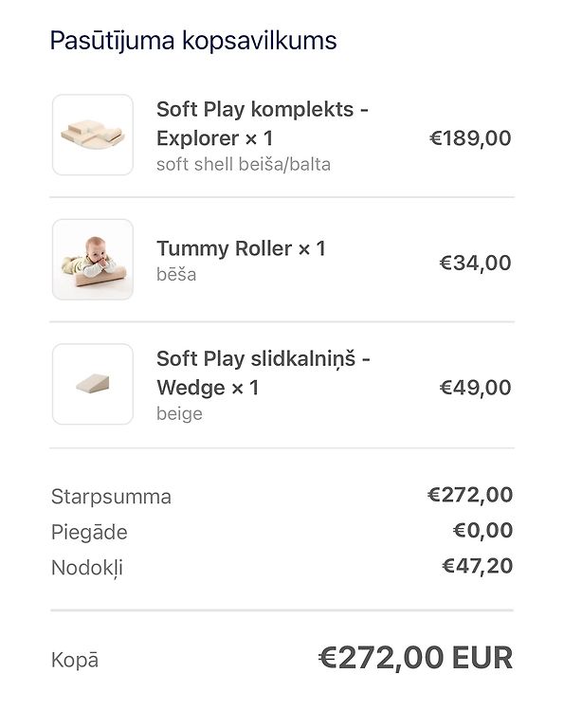The width and height of the screenshot is (564, 728).
Task: Click the Soft Play komplekts - Explorer title
Action: pos(263,123)
